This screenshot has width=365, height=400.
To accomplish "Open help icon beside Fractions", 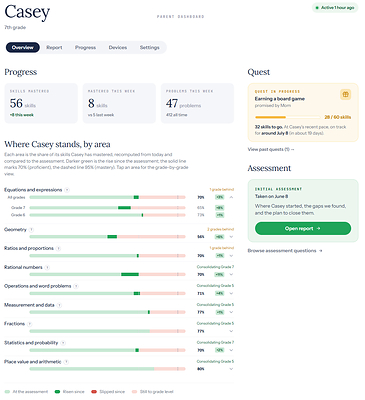I will point(30,324).
